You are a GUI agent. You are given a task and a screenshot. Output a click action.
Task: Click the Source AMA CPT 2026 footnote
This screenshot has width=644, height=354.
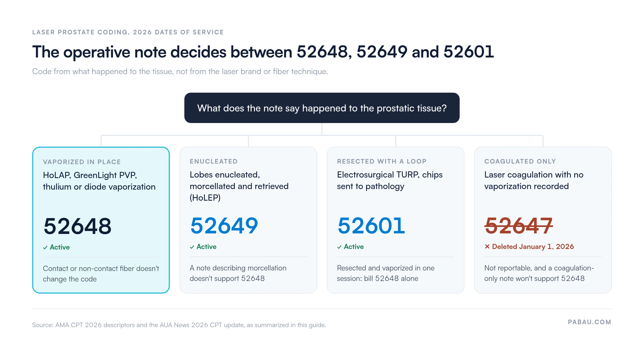179,325
